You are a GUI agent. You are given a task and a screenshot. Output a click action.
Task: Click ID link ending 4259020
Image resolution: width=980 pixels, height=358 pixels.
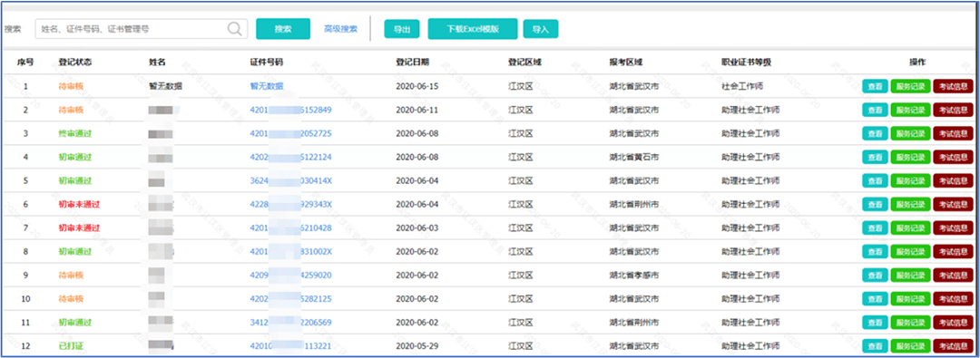click(290, 275)
